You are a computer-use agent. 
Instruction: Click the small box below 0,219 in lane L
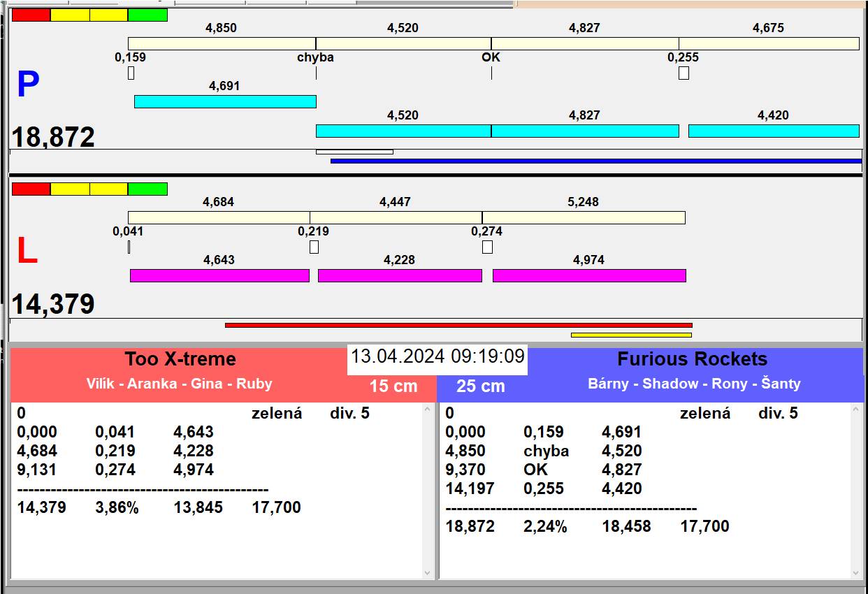(314, 247)
